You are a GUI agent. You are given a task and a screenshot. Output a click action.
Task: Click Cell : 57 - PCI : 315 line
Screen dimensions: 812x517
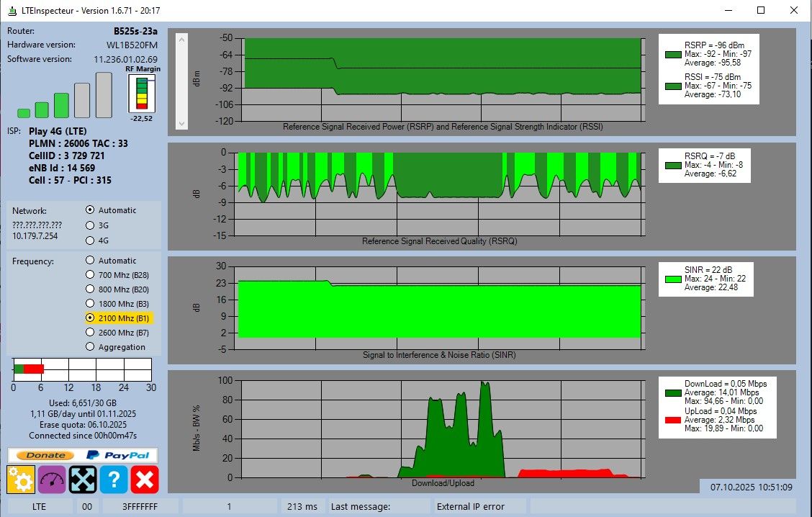(70, 180)
